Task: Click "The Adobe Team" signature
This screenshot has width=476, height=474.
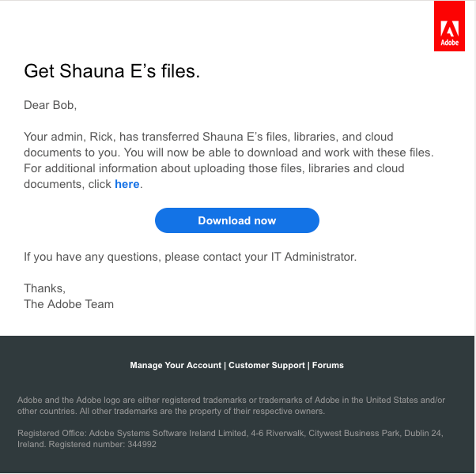Action: click(x=69, y=304)
